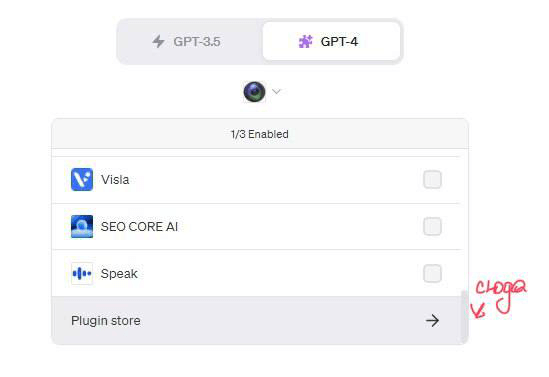Select the Visla plugin name
549x377 pixels.
[x=115, y=180]
